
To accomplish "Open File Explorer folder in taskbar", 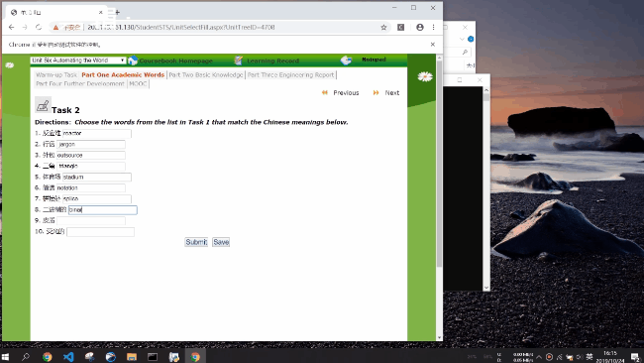I will point(132,356).
